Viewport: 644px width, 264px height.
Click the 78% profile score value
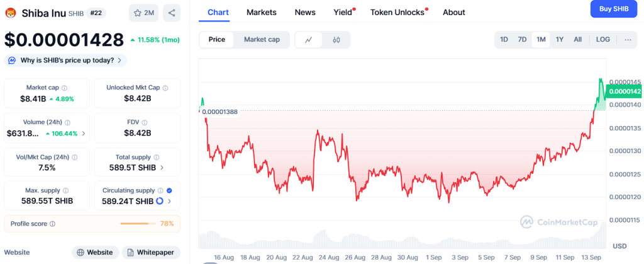point(167,224)
